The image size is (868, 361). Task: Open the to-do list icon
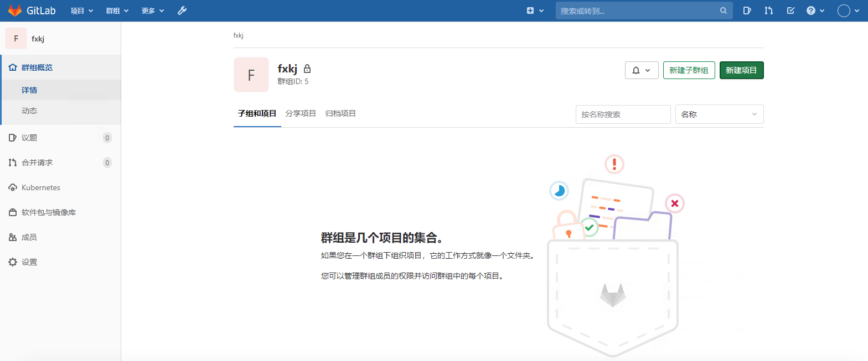[790, 11]
